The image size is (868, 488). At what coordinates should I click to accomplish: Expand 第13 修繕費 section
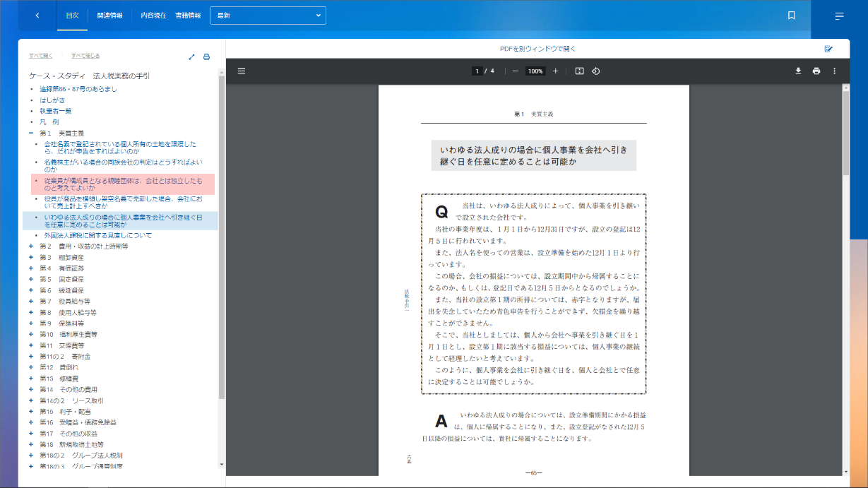(31, 379)
